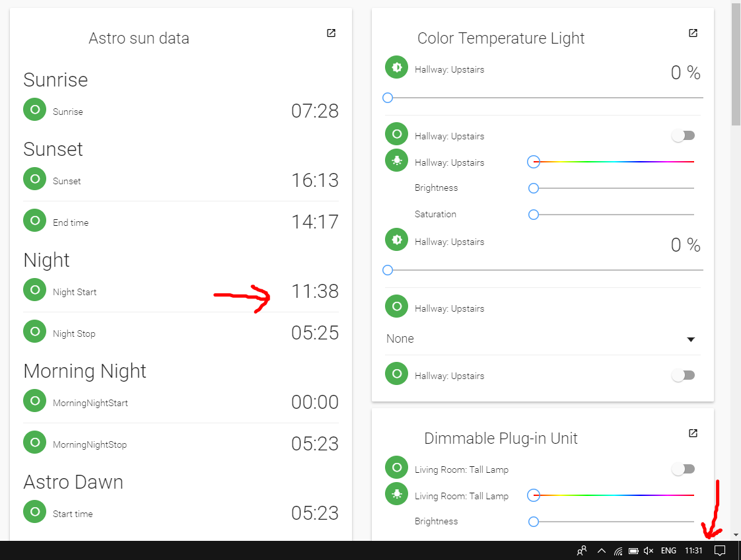
Task: Click the Hallway Upstairs Saturation slider handle
Action: (x=534, y=215)
